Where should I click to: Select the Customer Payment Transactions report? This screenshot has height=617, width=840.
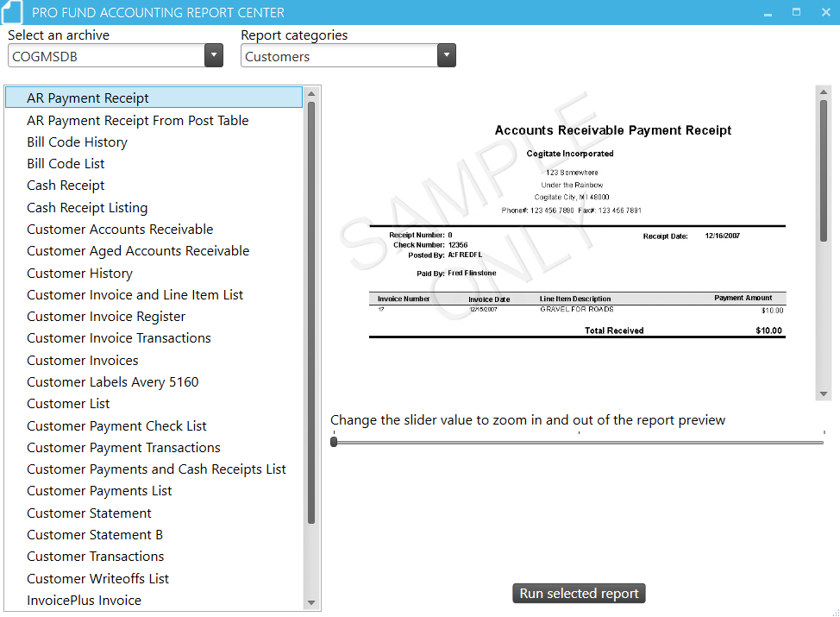pyautogui.click(x=123, y=448)
